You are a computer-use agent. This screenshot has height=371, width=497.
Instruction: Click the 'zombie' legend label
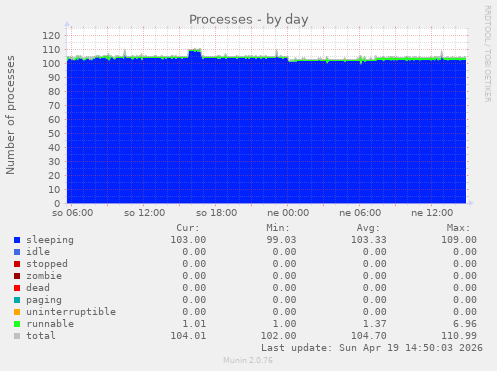pyautogui.click(x=44, y=276)
